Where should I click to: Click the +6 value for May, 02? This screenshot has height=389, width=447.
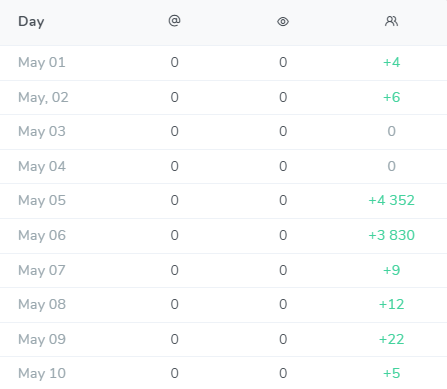click(x=391, y=97)
